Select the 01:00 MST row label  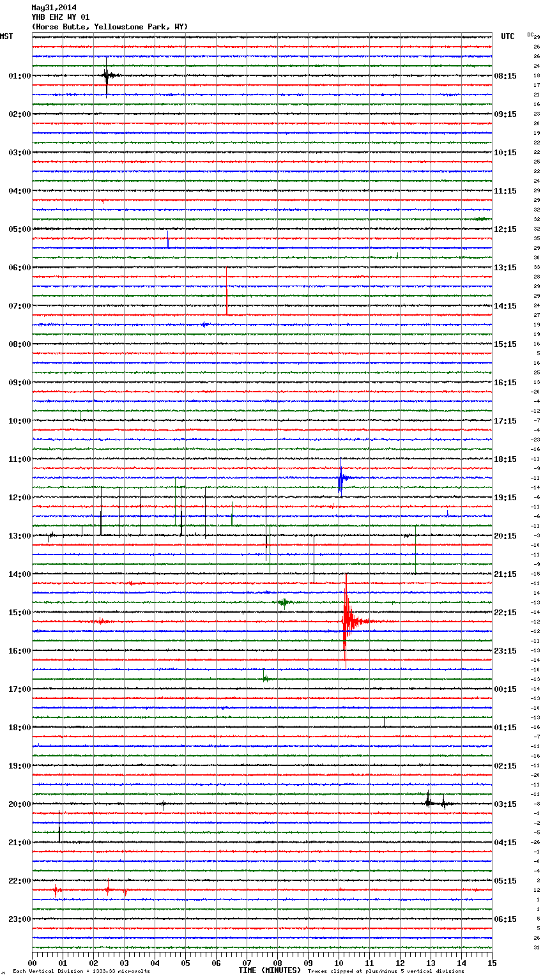pos(20,76)
